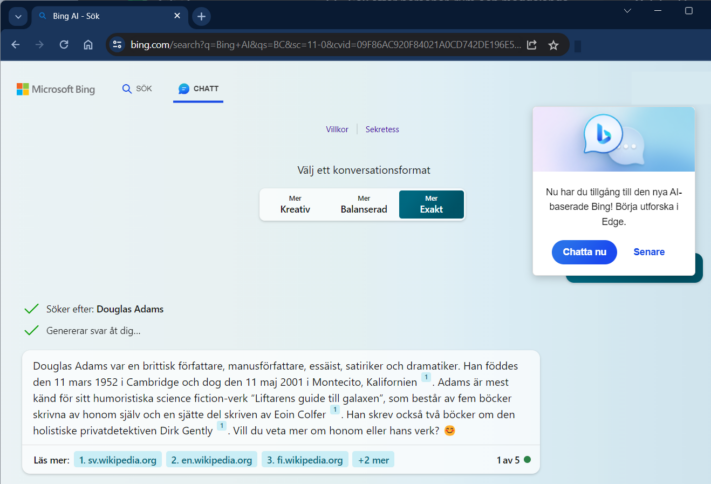
Task: Expand the +2 mer sources
Action: [x=372, y=460]
